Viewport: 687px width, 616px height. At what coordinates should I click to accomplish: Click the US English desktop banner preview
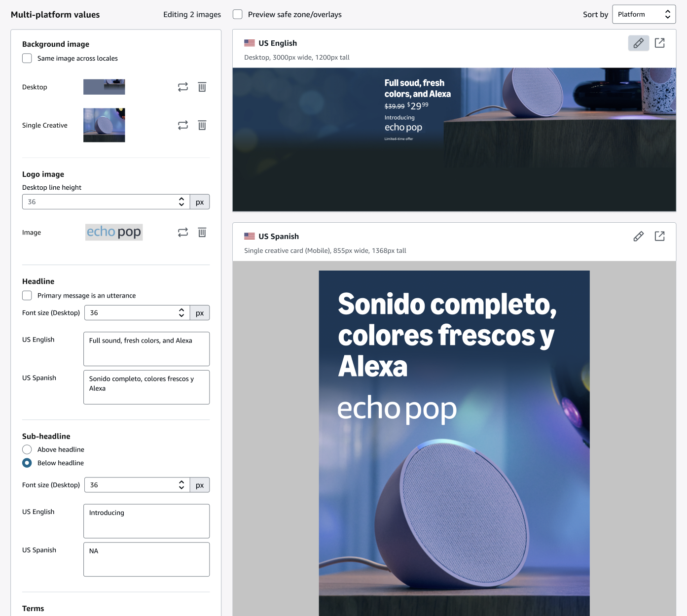point(454,139)
